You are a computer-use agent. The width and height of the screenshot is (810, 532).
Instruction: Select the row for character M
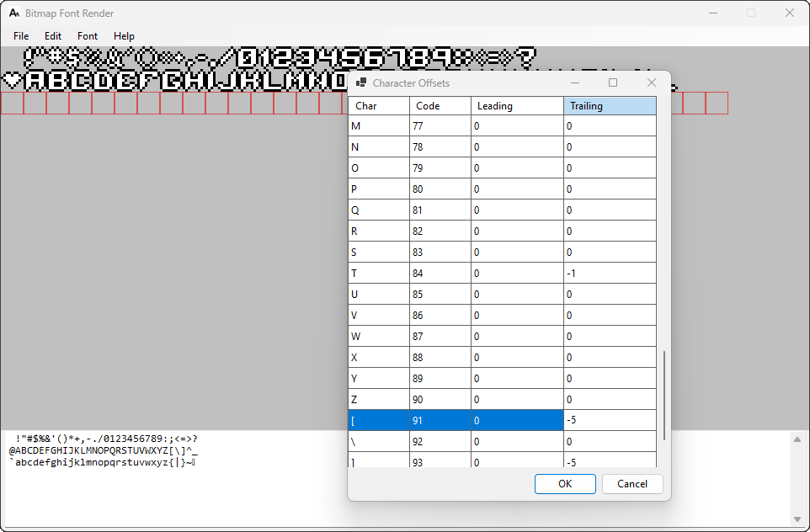(503, 126)
